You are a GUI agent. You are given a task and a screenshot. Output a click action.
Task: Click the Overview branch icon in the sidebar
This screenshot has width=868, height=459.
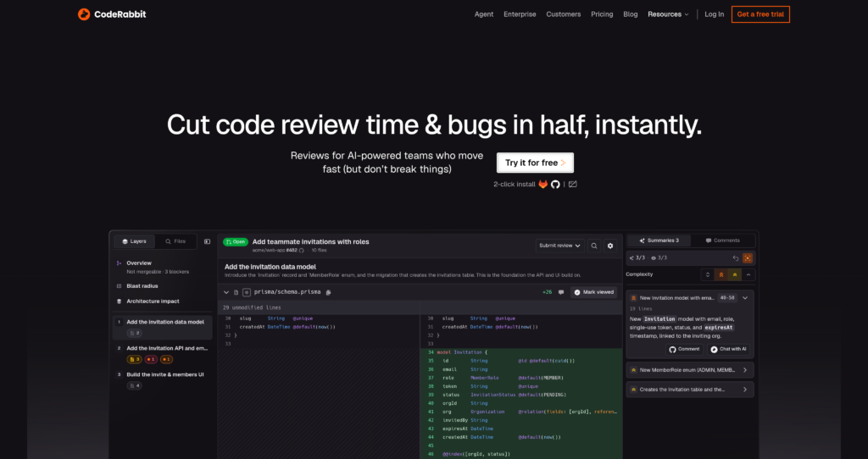click(119, 263)
